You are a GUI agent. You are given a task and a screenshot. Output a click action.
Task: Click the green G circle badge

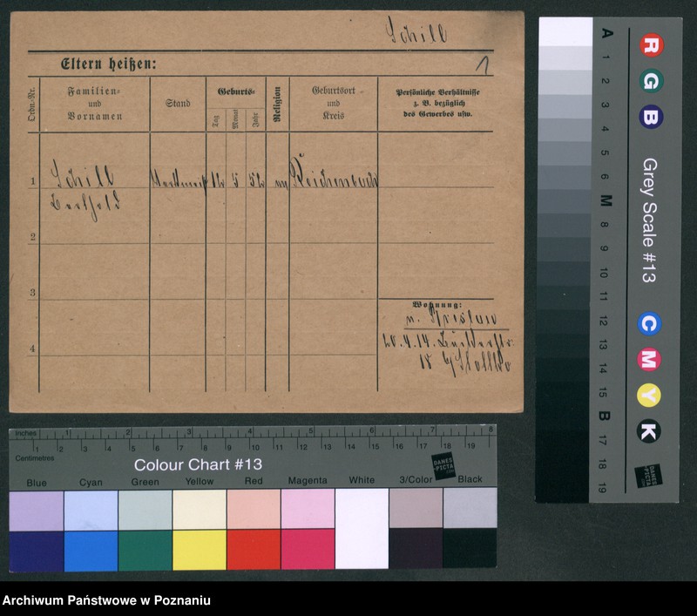pyautogui.click(x=651, y=81)
